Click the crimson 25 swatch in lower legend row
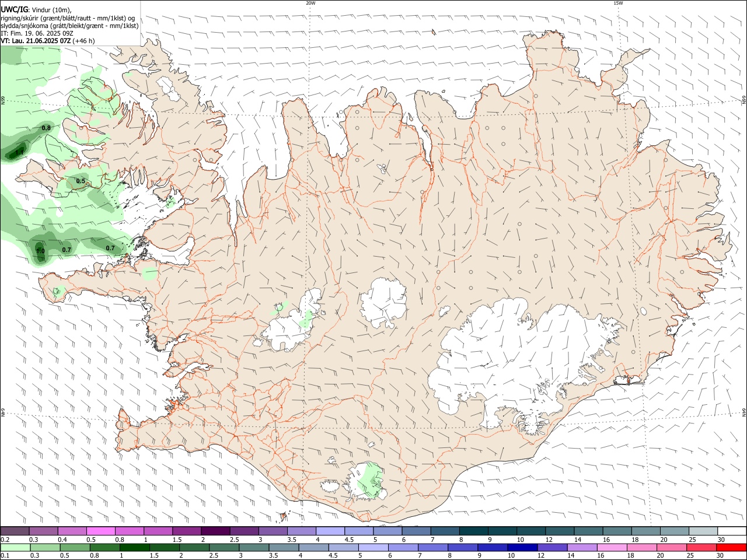This screenshot has width=747, height=560. (x=701, y=547)
